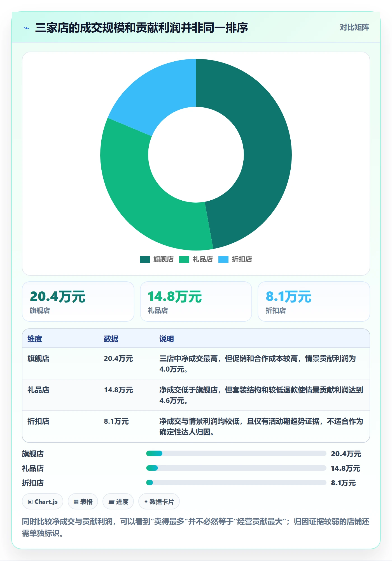
Task: Click the 数据 column header
Action: click(111, 339)
